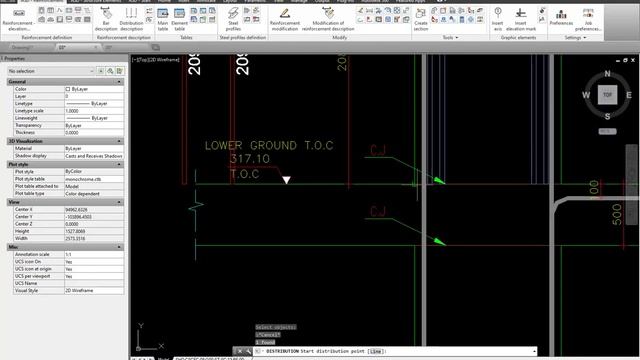Screen dimensions: 640x360
Task: Select the Distribution description tool
Action: tap(131, 19)
